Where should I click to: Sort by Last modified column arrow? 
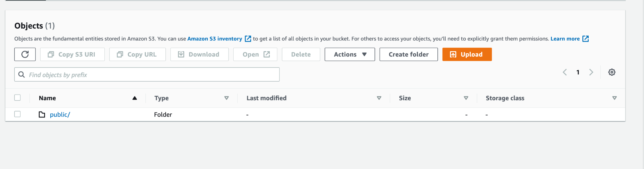379,98
